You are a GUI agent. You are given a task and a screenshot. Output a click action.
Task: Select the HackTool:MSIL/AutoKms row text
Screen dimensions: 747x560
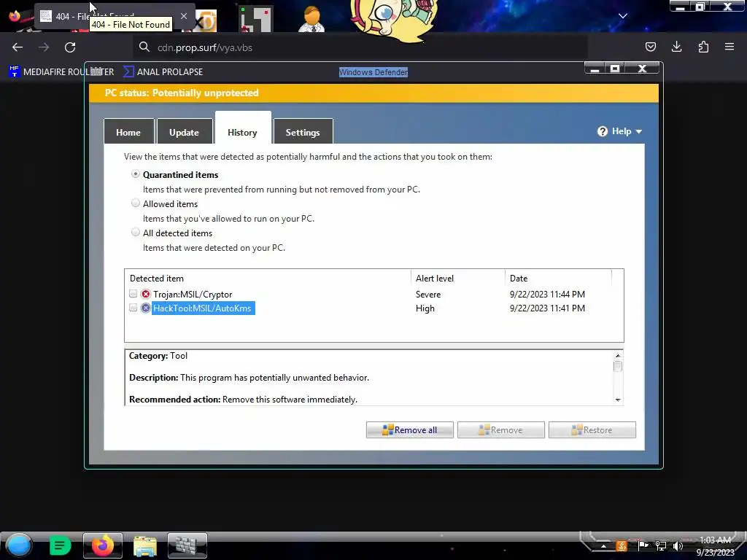[203, 308]
